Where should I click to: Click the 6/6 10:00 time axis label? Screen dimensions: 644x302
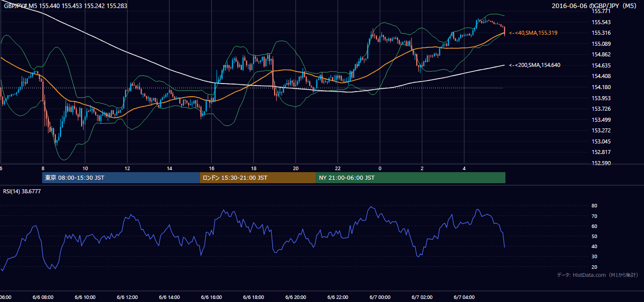coord(85,297)
